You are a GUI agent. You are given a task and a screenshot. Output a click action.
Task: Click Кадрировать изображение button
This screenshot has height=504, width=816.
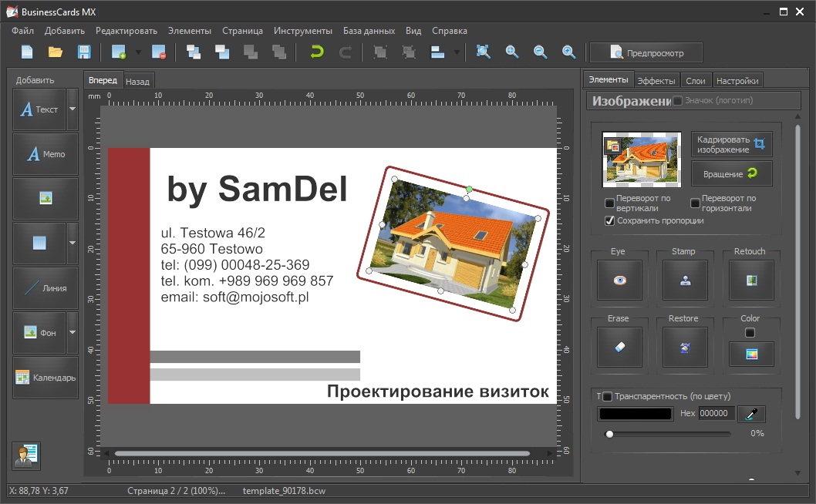731,144
